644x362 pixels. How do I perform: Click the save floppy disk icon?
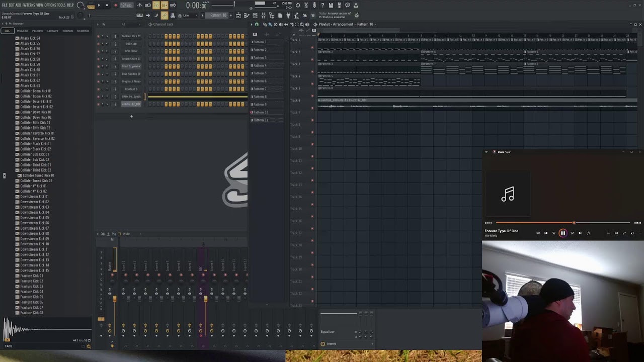(331, 5)
